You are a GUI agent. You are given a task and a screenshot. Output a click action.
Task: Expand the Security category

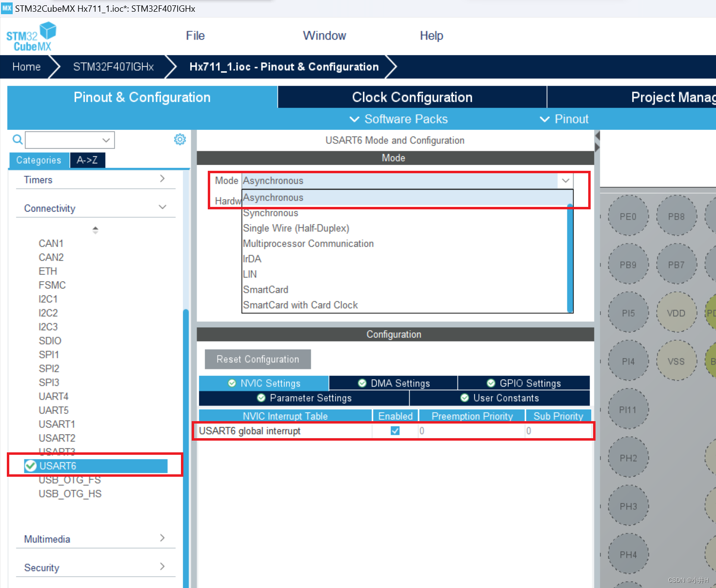[95, 568]
